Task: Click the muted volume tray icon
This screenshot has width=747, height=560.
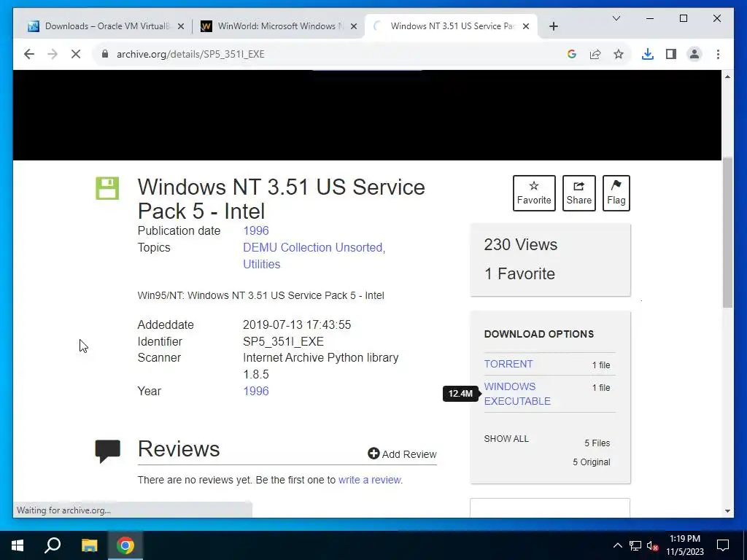Action: click(x=653, y=545)
